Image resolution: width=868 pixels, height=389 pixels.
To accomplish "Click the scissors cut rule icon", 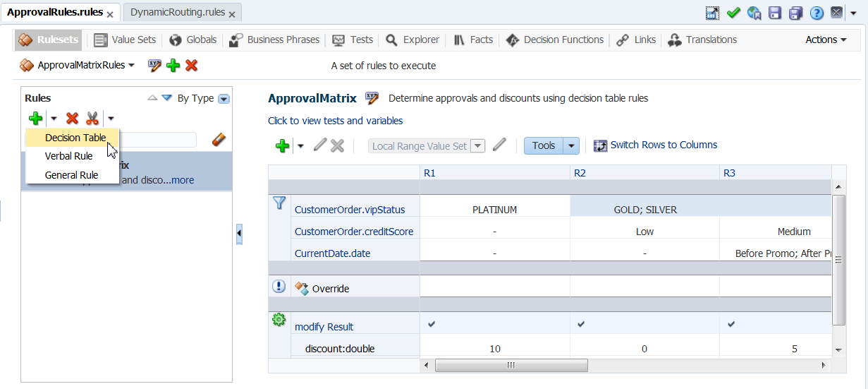I will 92,119.
